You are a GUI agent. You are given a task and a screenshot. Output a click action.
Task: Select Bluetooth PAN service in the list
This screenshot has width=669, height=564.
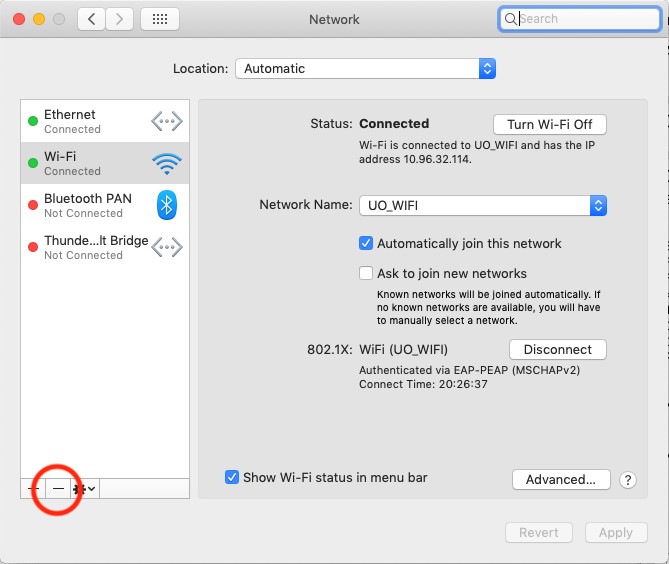(85, 205)
